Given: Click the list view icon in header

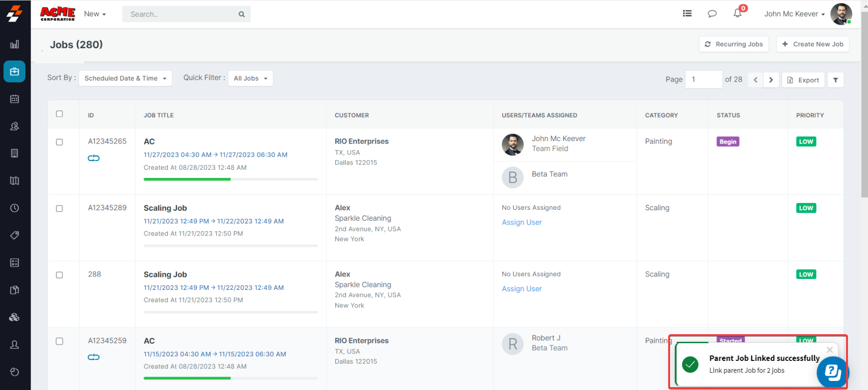Looking at the screenshot, I should (x=687, y=13).
